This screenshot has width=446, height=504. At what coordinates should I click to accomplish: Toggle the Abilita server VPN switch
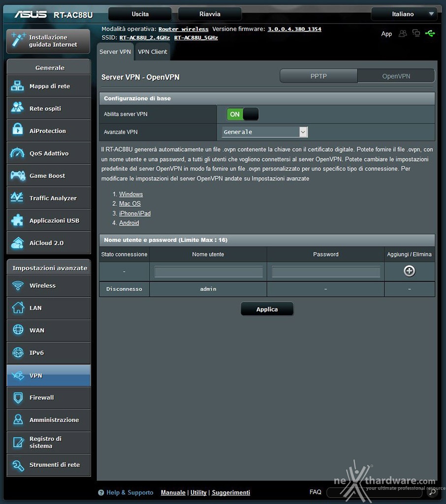[x=243, y=114]
